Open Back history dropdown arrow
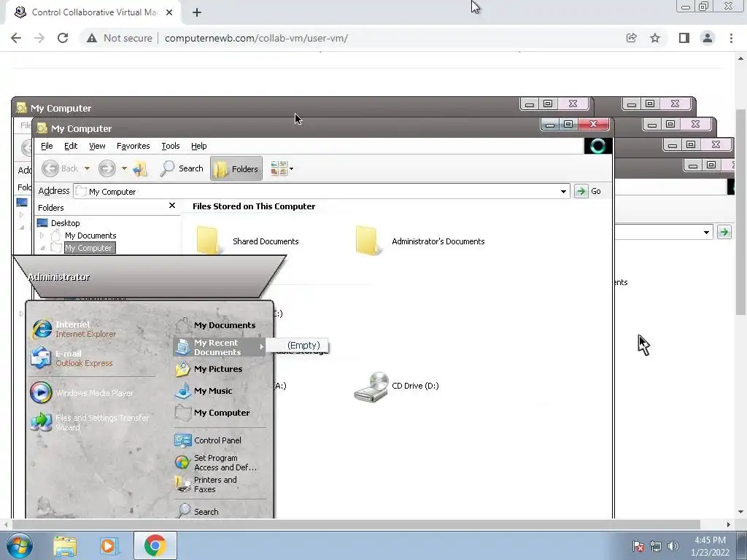 point(88,168)
